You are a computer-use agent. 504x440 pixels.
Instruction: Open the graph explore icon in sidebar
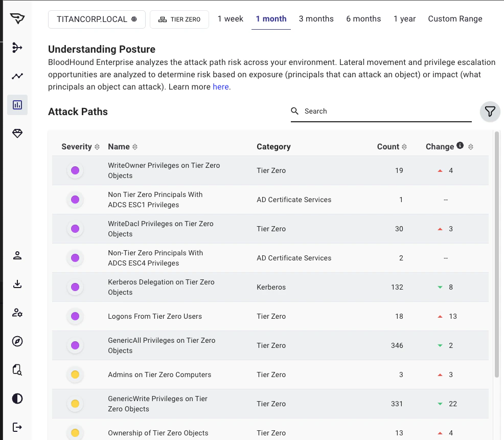coord(17,48)
